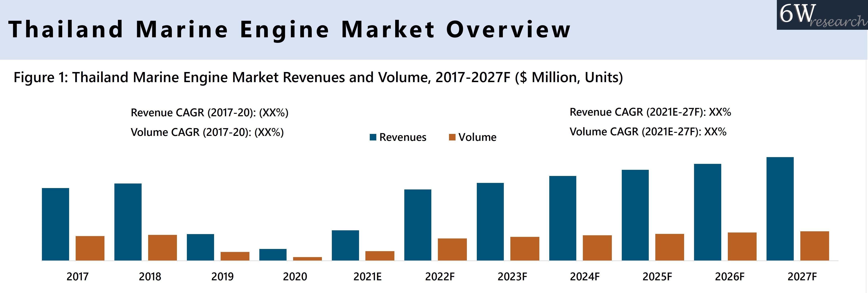The height and width of the screenshot is (293, 868).
Task: Click the 2024F axis label
Action: pos(585,277)
